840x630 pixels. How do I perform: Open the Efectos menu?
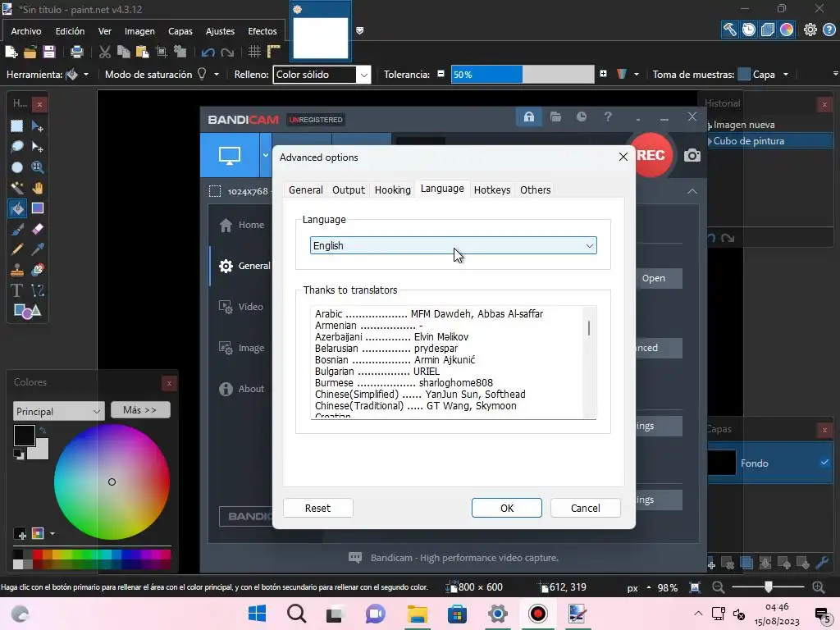pos(262,31)
